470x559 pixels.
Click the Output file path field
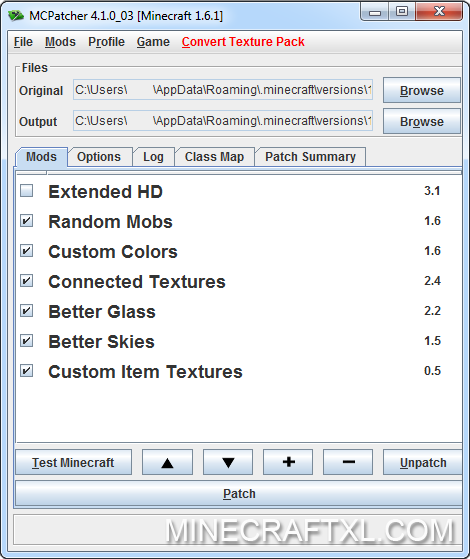click(x=223, y=121)
